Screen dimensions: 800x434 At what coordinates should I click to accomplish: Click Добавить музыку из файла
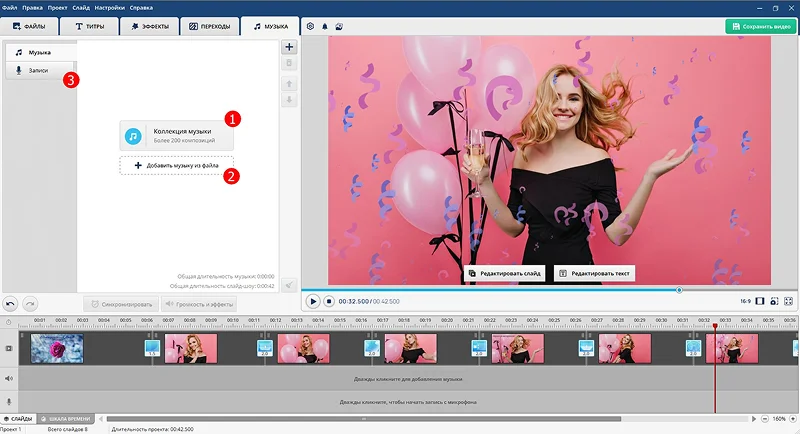click(177, 165)
